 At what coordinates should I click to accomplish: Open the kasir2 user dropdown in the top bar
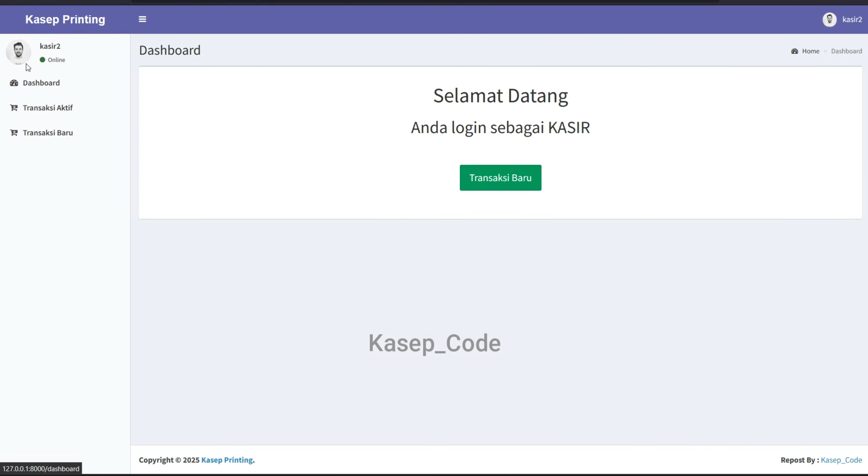(842, 19)
